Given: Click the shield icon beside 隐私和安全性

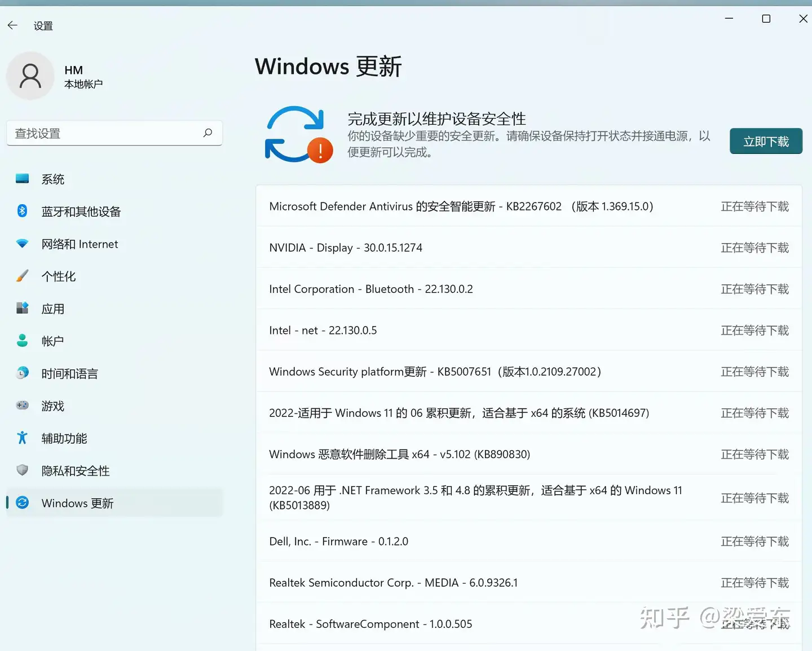Looking at the screenshot, I should click(22, 470).
